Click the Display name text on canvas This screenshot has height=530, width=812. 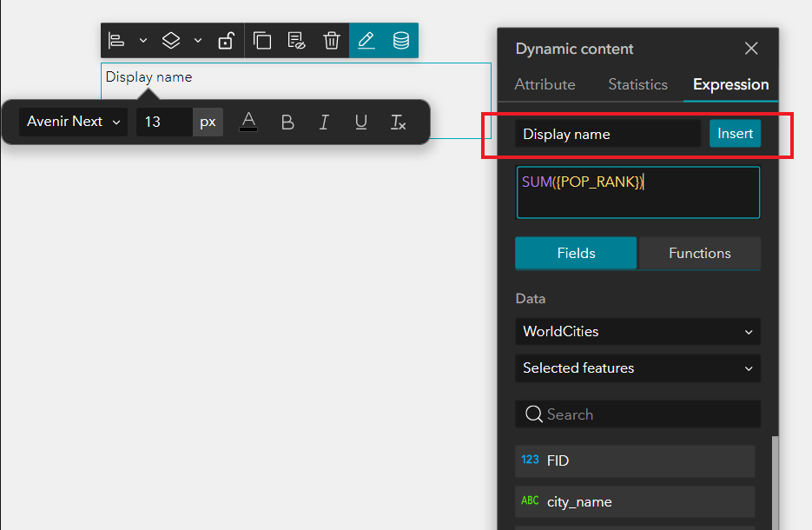click(149, 77)
